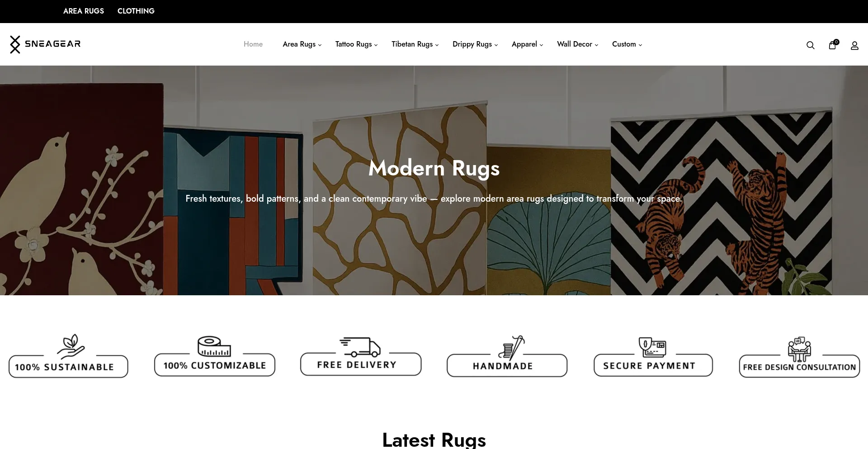Viewport: 868px width, 449px height.
Task: Click the 100% Sustainable leaf badge
Action: (x=68, y=356)
